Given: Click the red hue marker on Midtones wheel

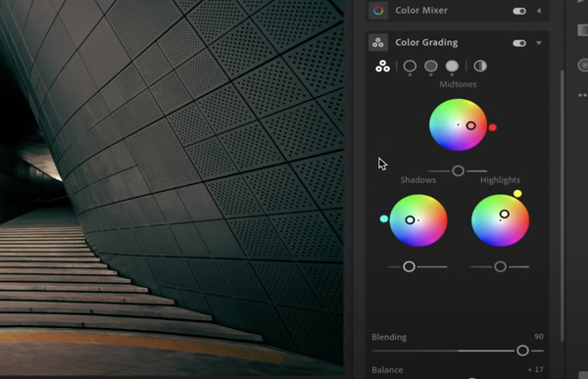Looking at the screenshot, I should point(492,127).
